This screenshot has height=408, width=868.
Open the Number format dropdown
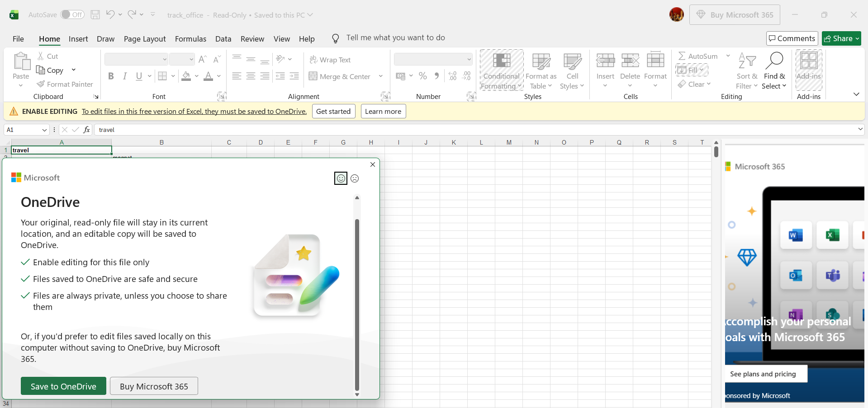469,59
